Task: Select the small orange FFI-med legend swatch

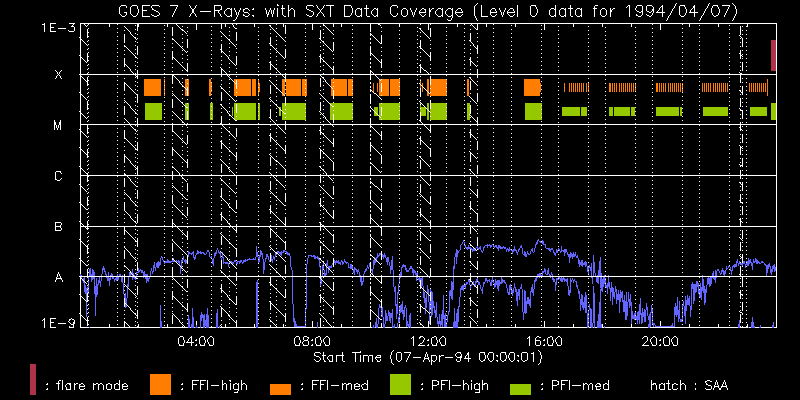Action: [x=281, y=388]
